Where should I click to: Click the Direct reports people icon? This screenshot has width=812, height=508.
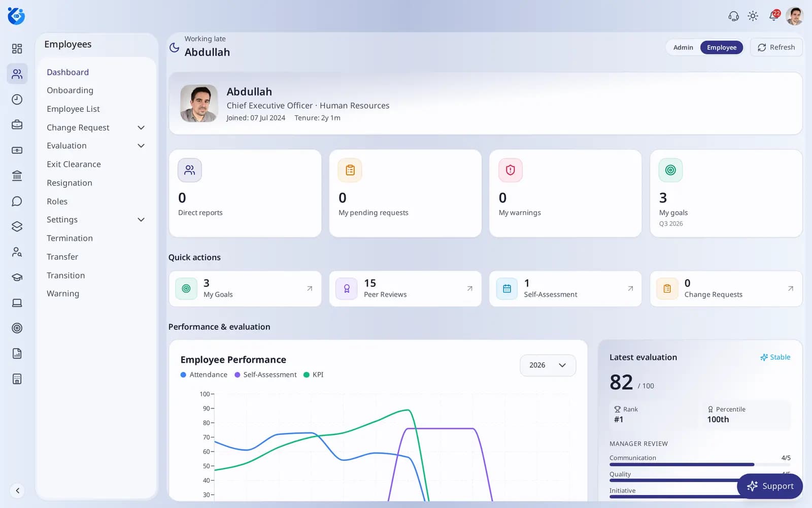[x=190, y=170]
